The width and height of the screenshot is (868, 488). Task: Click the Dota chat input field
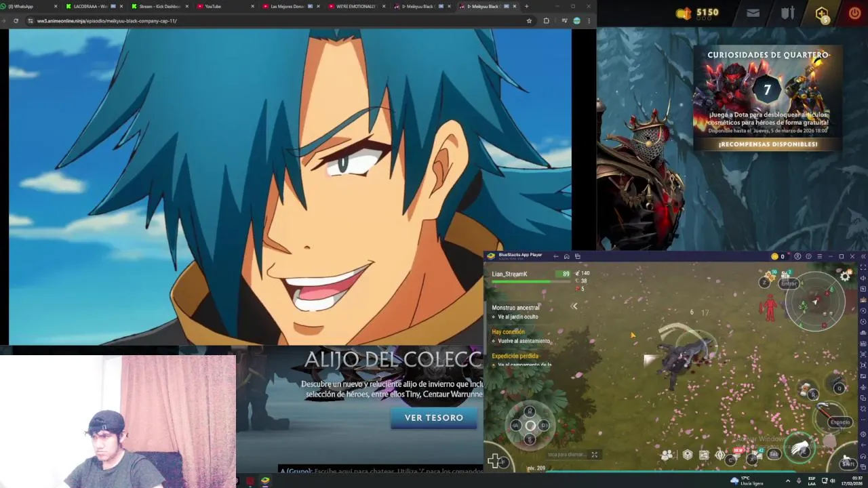(x=382, y=471)
